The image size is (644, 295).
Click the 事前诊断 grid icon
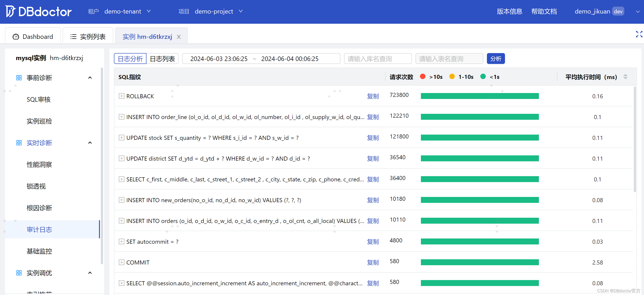(19, 78)
